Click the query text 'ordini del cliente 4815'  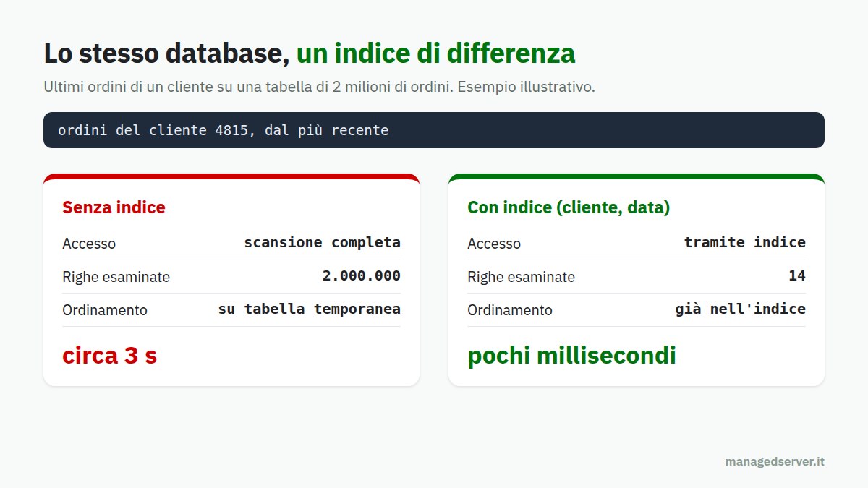tap(154, 131)
